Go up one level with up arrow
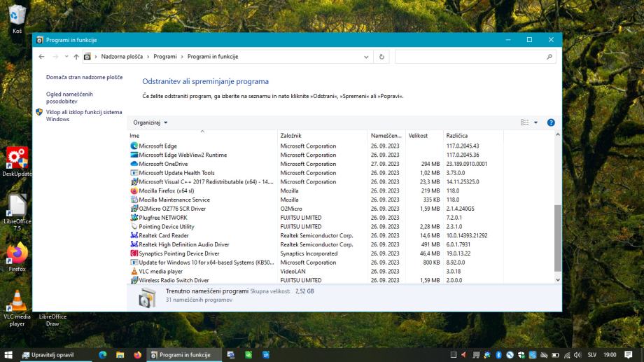 coord(76,57)
